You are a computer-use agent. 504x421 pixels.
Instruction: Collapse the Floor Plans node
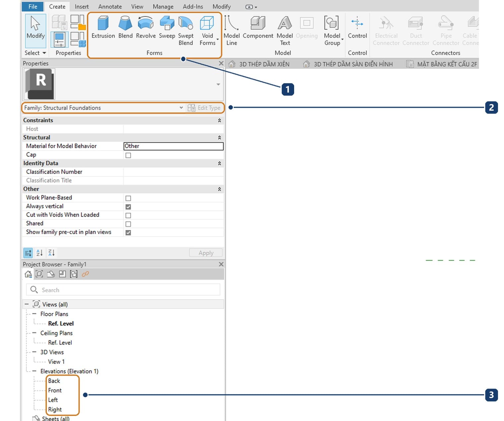(34, 314)
